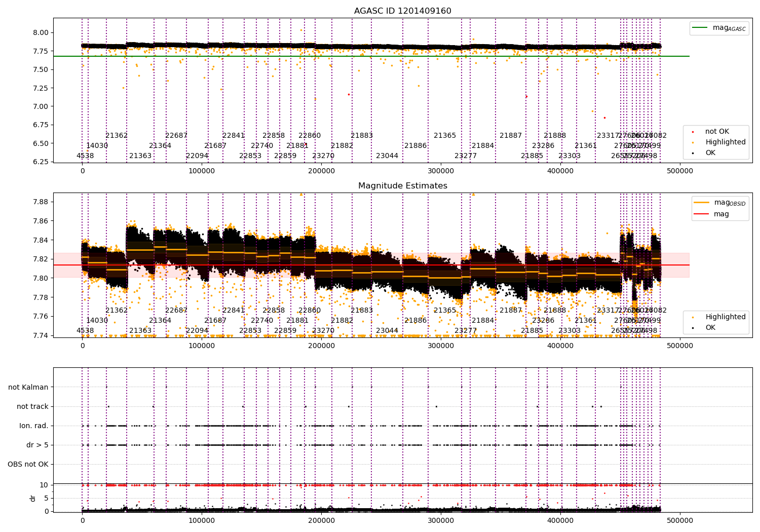
Task: Select the red "mag" legend entry
Action: (712, 214)
